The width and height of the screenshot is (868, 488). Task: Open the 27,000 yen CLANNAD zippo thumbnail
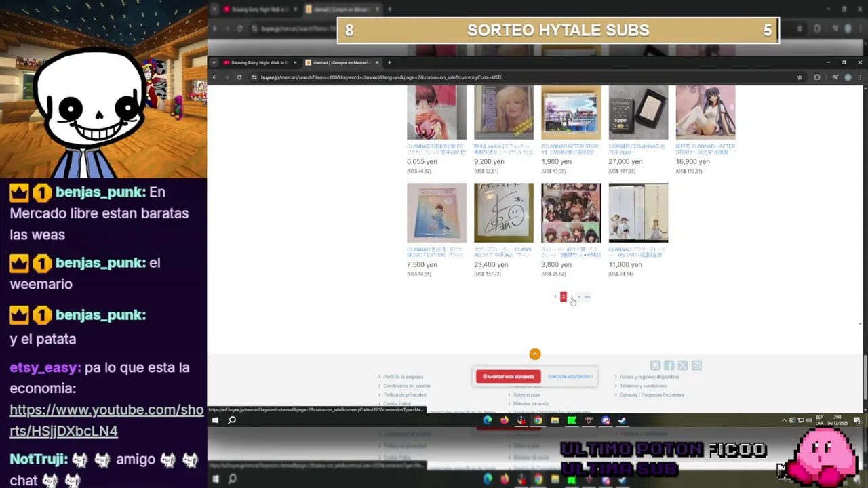click(x=638, y=113)
